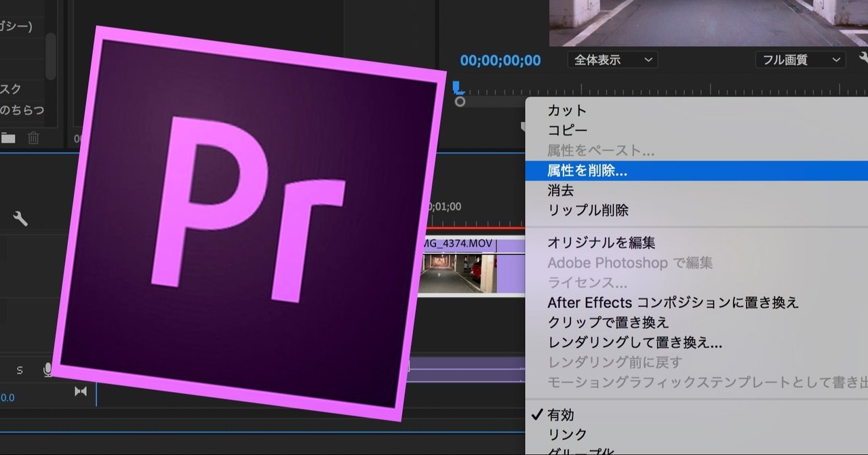
Task: Select カット from the context menu
Action: [564, 109]
